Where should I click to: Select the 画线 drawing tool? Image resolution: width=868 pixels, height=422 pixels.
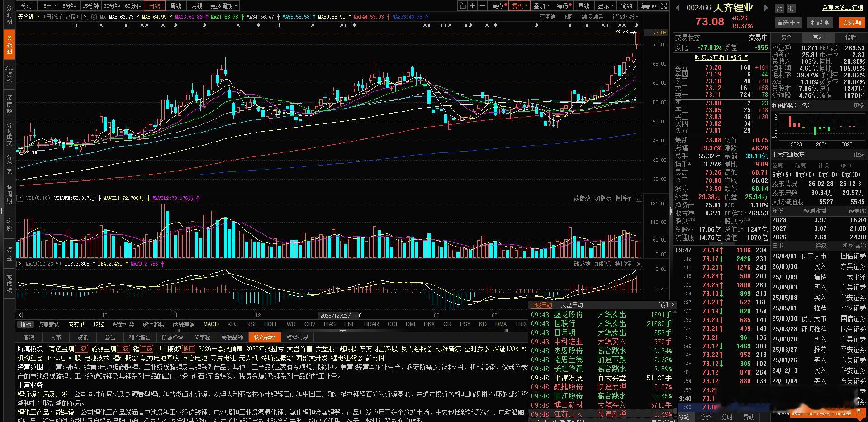click(583, 6)
